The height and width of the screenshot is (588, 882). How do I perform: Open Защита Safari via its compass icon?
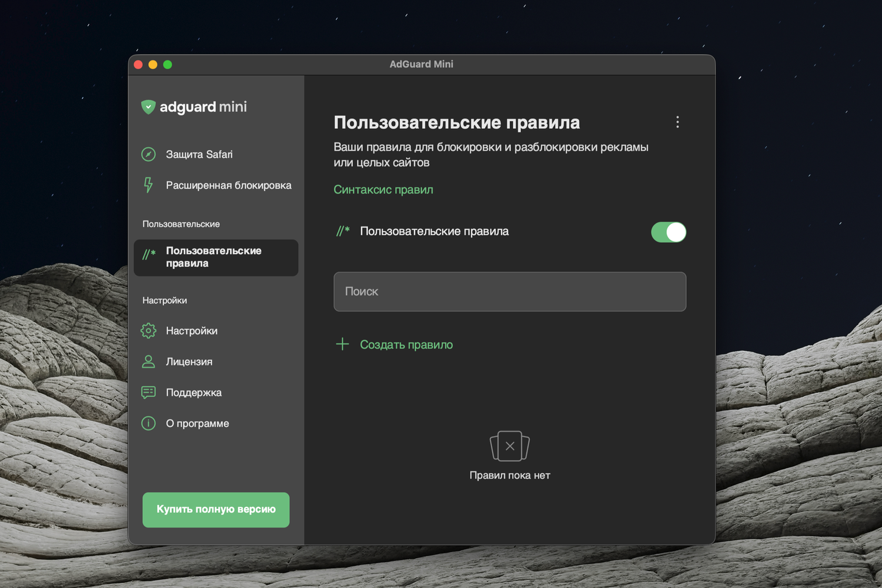(x=149, y=154)
